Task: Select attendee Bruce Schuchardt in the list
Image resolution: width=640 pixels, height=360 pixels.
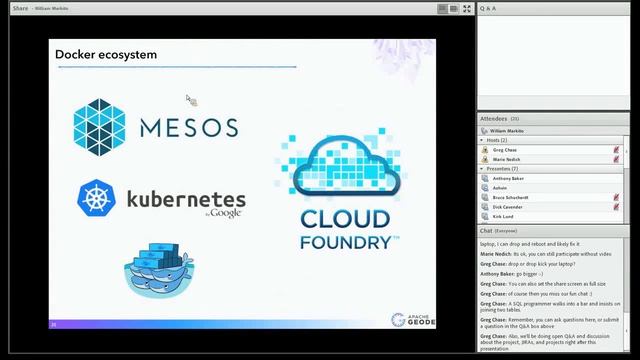Action: [551, 197]
